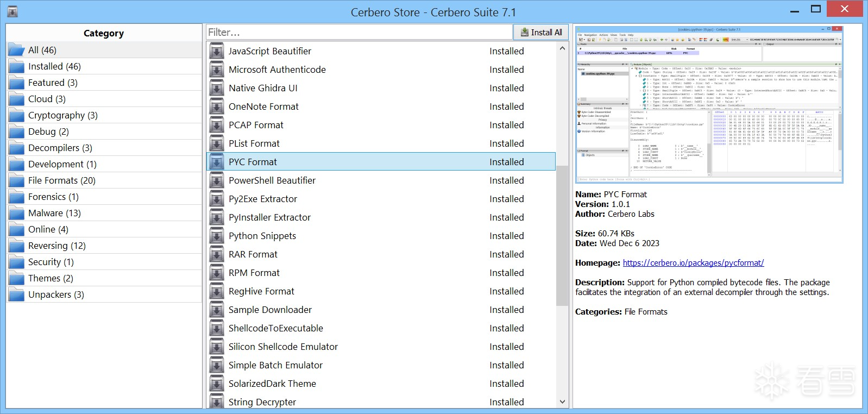Select the Reversing (12) category
Screen dimensions: 868x414
pos(56,246)
